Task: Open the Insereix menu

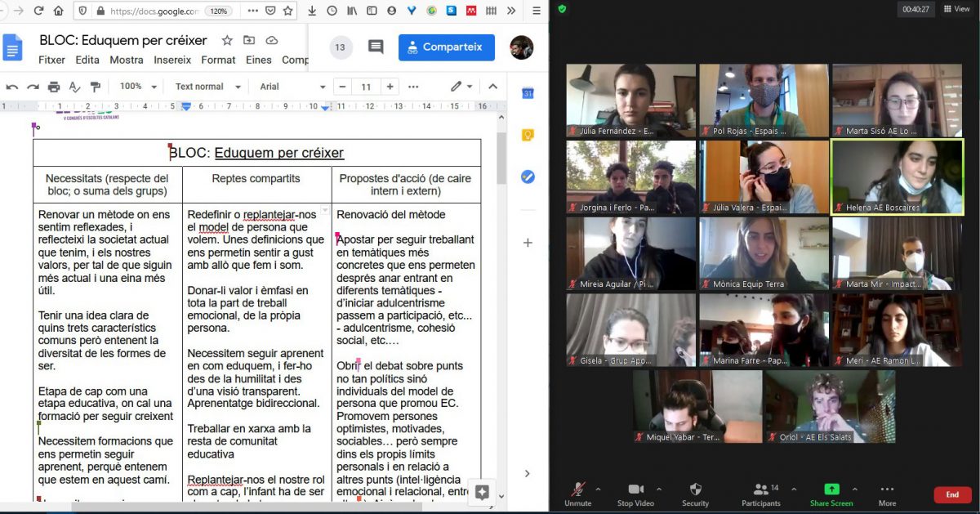Action: point(172,60)
